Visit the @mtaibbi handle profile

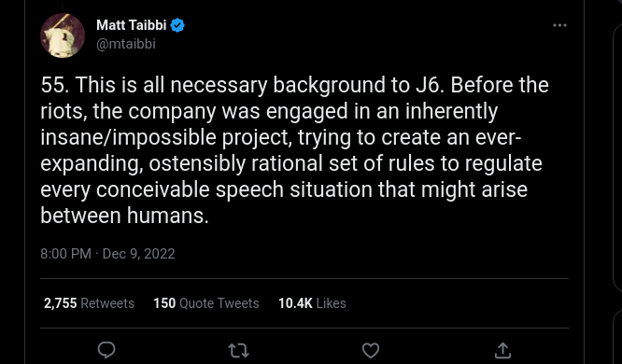point(126,44)
